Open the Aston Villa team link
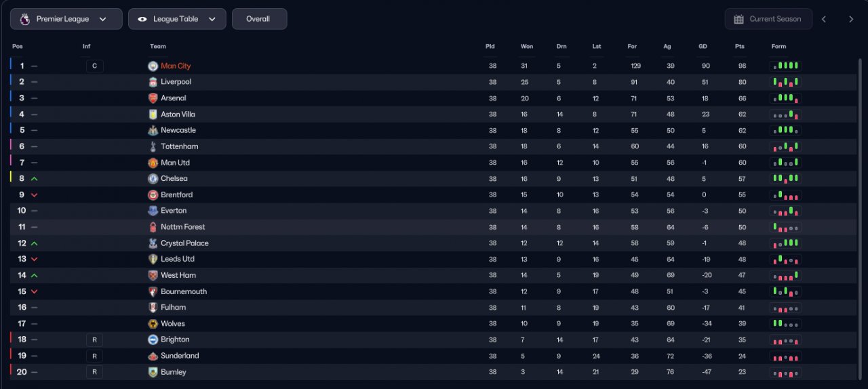This screenshot has height=389, width=868. (178, 115)
